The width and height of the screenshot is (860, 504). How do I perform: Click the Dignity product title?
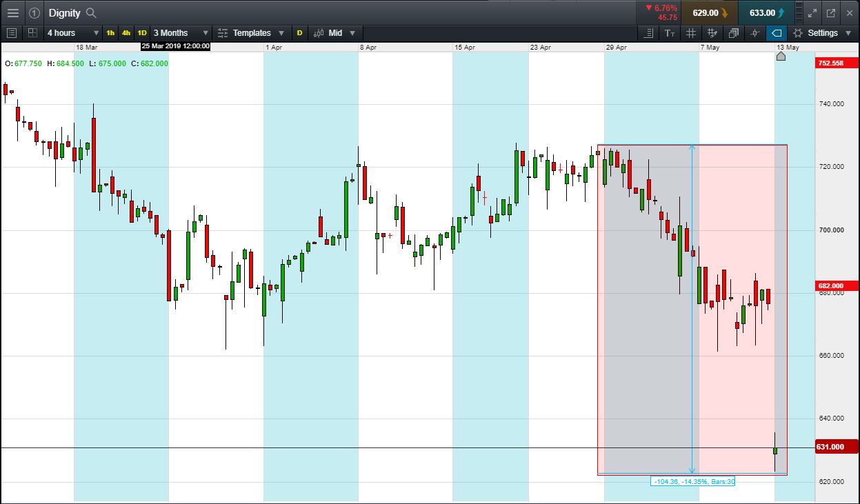[x=64, y=13]
